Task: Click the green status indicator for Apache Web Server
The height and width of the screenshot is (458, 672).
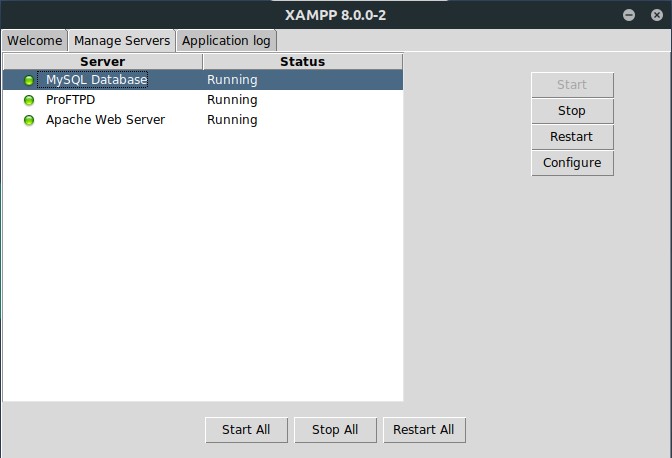Action: tap(29, 120)
